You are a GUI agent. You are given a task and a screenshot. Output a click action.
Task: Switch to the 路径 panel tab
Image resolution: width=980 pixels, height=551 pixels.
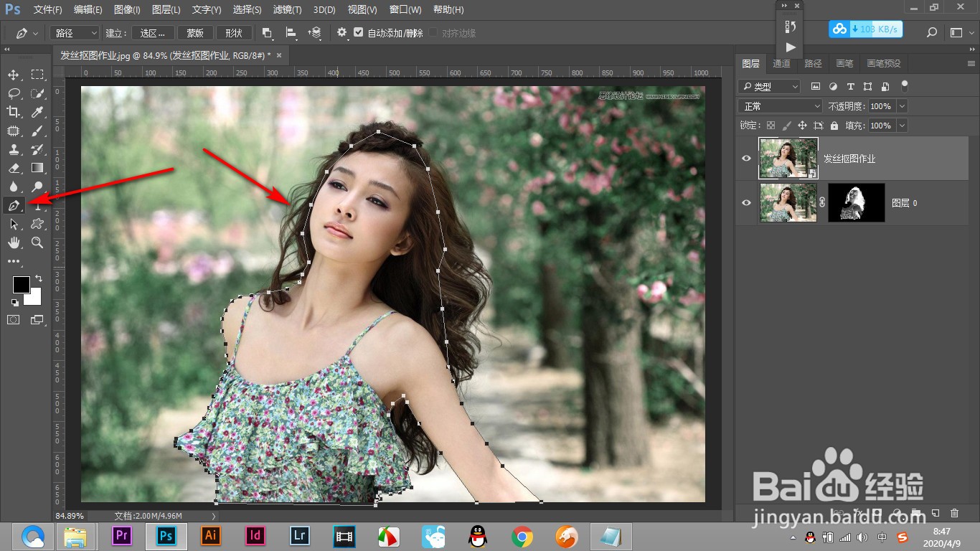(x=813, y=63)
